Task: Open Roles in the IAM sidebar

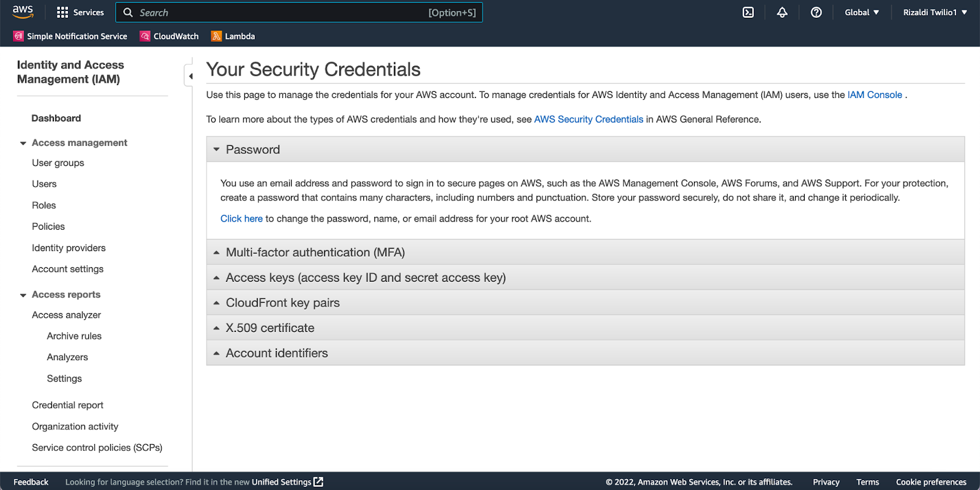Action: click(x=44, y=205)
